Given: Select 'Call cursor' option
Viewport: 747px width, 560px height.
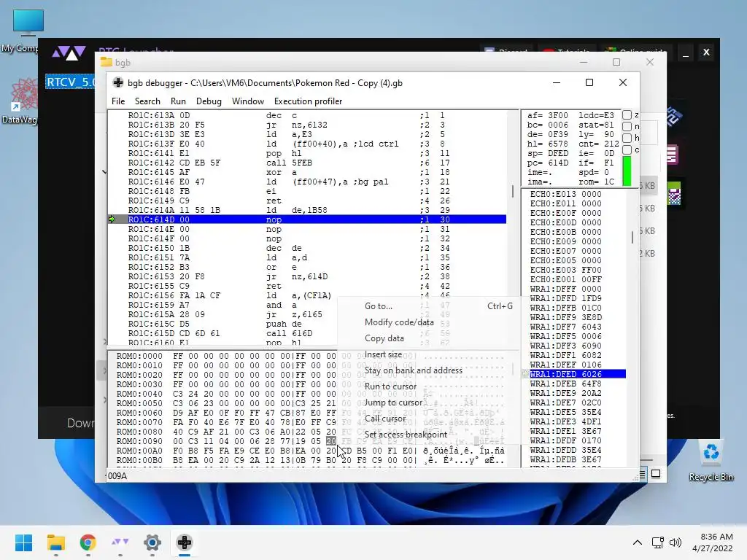Looking at the screenshot, I should click(385, 419).
